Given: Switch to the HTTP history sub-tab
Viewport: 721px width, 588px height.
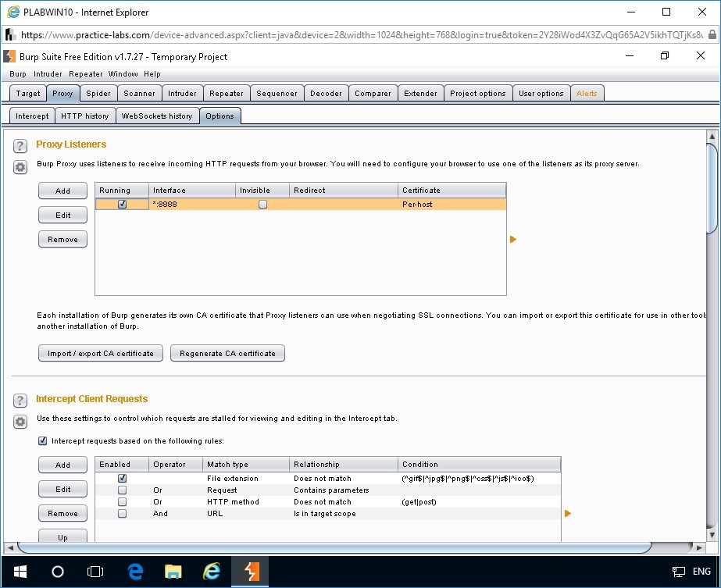Looking at the screenshot, I should [x=84, y=116].
